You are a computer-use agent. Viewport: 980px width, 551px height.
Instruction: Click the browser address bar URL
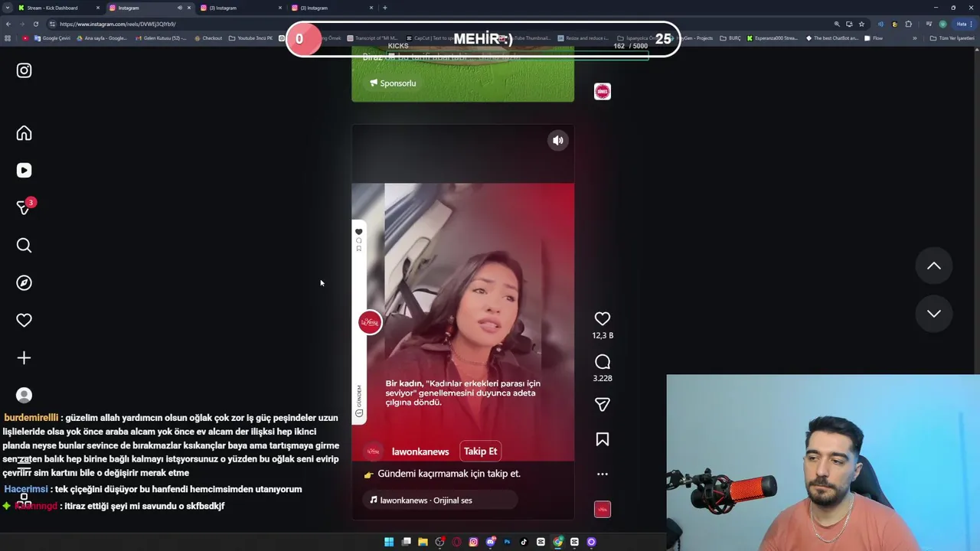(118, 24)
